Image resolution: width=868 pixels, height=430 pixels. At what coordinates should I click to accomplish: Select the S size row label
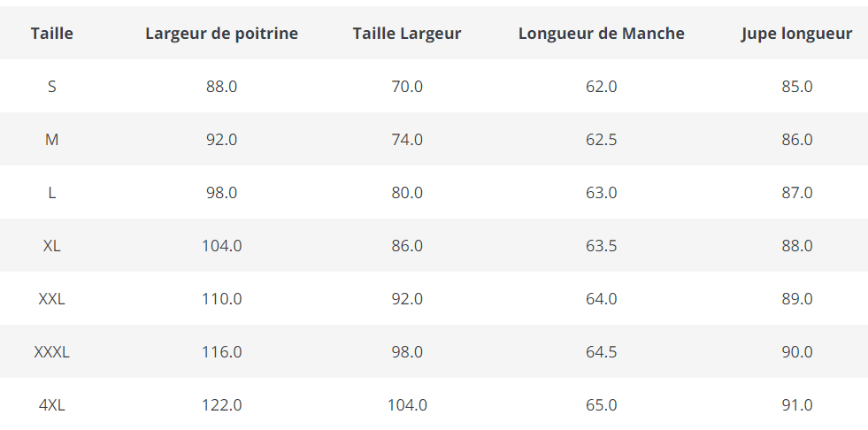51,87
